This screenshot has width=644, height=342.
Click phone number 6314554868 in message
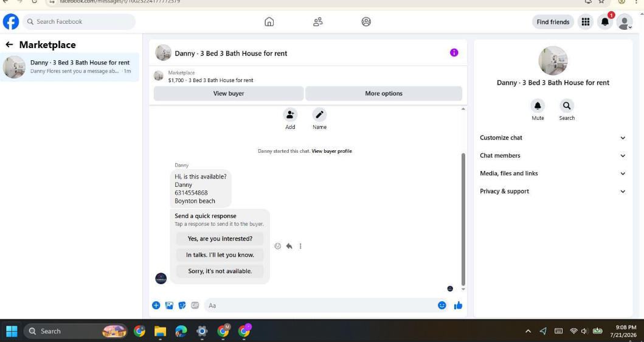click(191, 193)
